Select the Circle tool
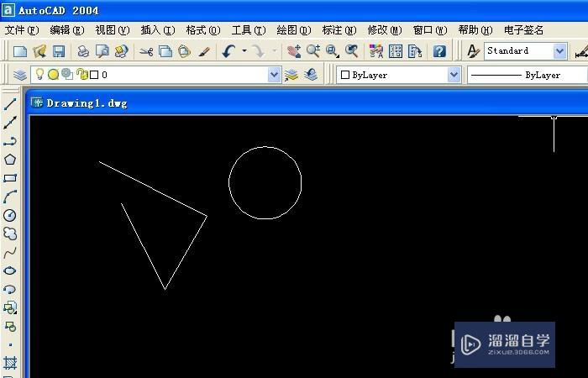 pos(10,215)
